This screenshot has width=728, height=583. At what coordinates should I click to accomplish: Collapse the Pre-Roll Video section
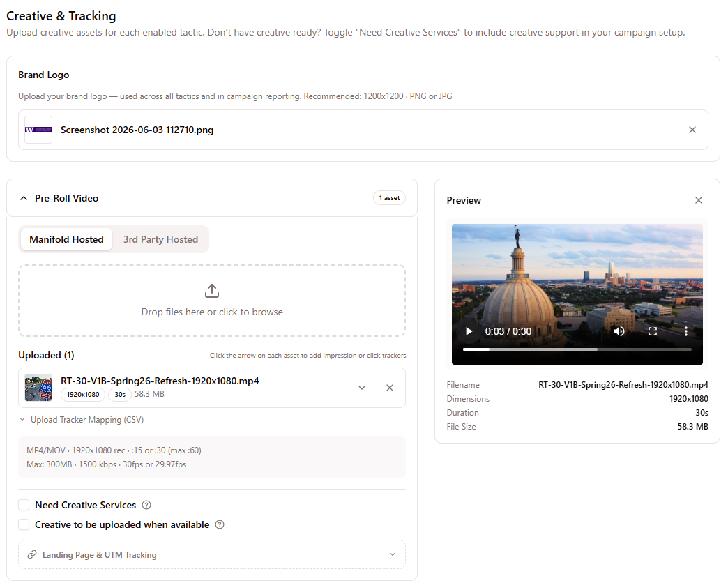[24, 198]
